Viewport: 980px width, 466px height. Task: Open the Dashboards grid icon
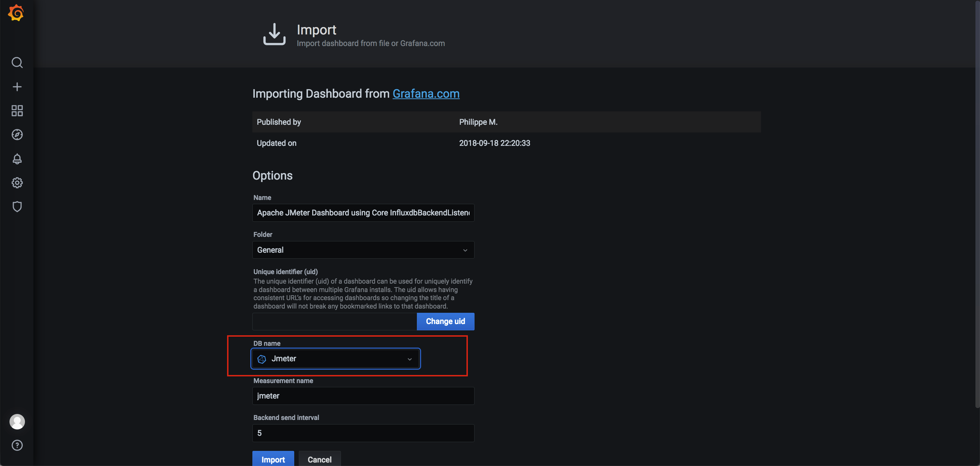click(x=17, y=111)
